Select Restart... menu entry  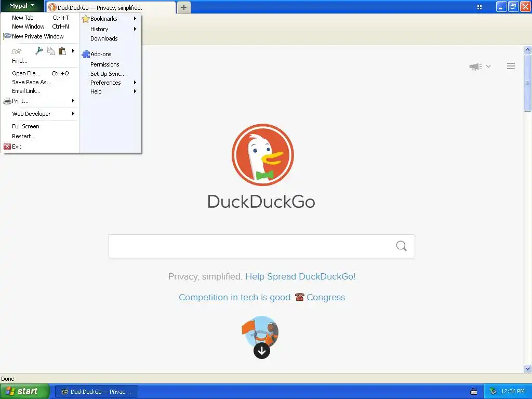click(x=40, y=136)
